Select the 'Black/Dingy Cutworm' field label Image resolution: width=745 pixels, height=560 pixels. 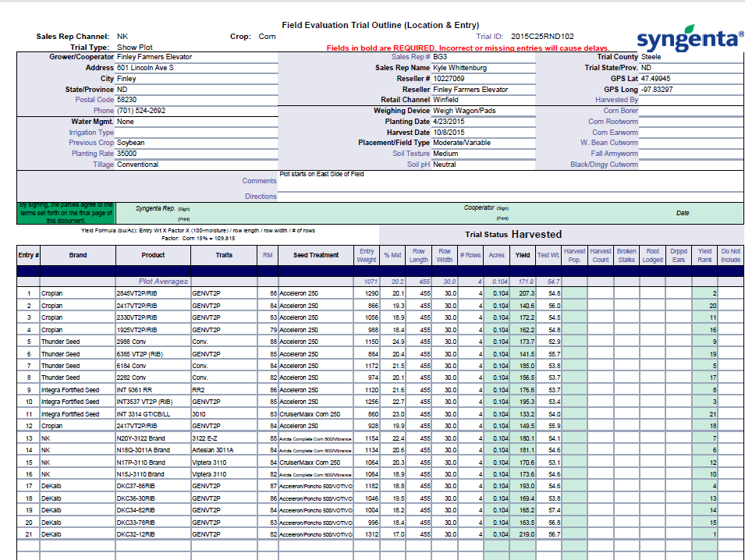click(x=604, y=165)
